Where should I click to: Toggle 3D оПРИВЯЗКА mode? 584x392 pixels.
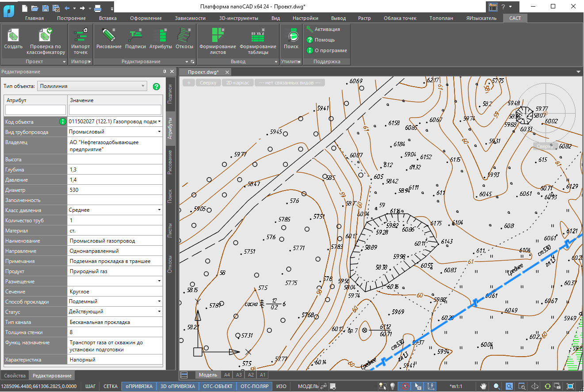pos(178,386)
